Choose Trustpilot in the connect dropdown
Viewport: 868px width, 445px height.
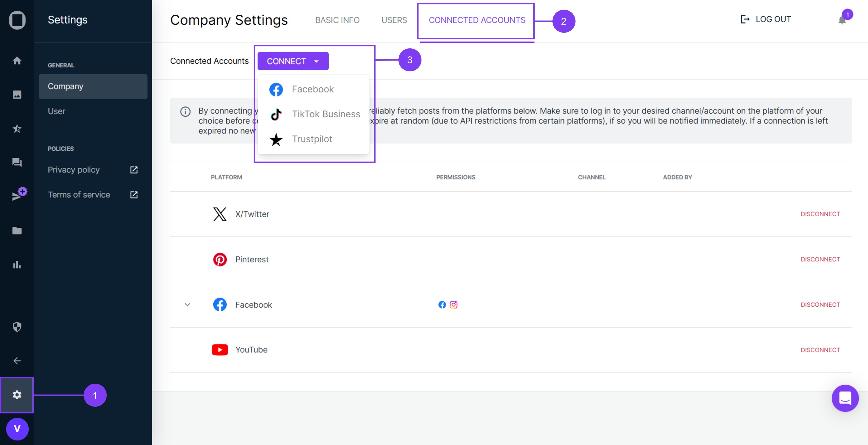(312, 139)
